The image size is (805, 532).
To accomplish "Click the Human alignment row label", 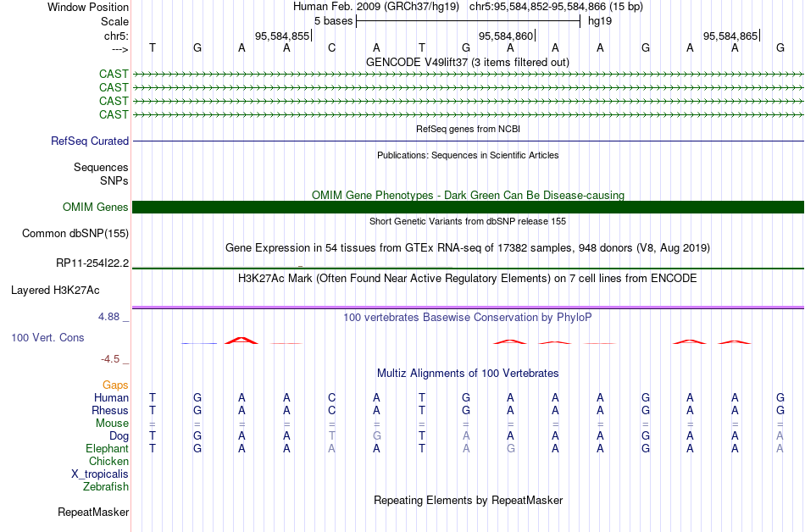I will point(111,398).
